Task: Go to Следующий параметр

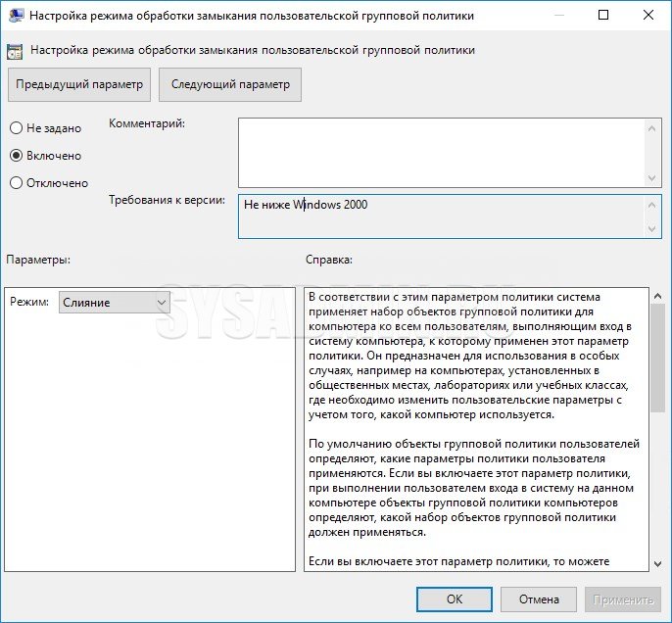Action: click(230, 84)
